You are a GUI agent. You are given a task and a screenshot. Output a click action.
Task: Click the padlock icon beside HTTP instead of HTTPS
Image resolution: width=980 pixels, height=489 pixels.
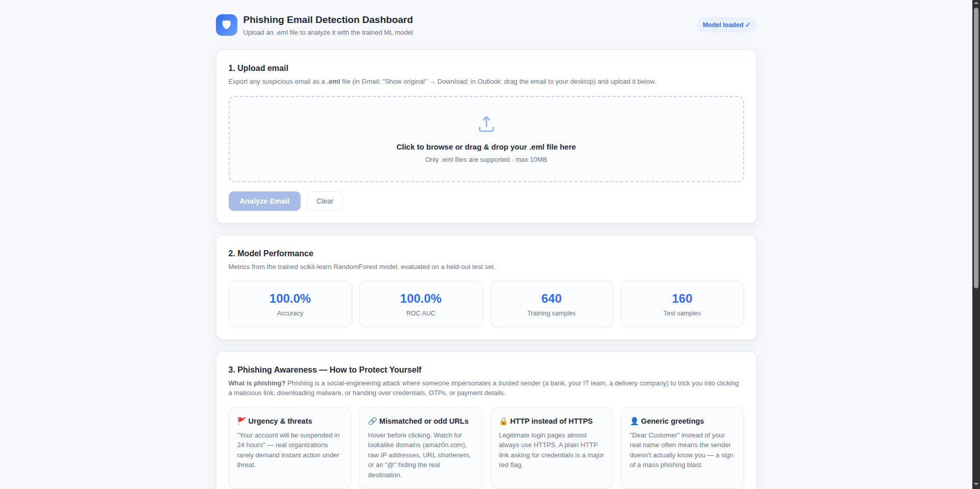[x=503, y=421]
